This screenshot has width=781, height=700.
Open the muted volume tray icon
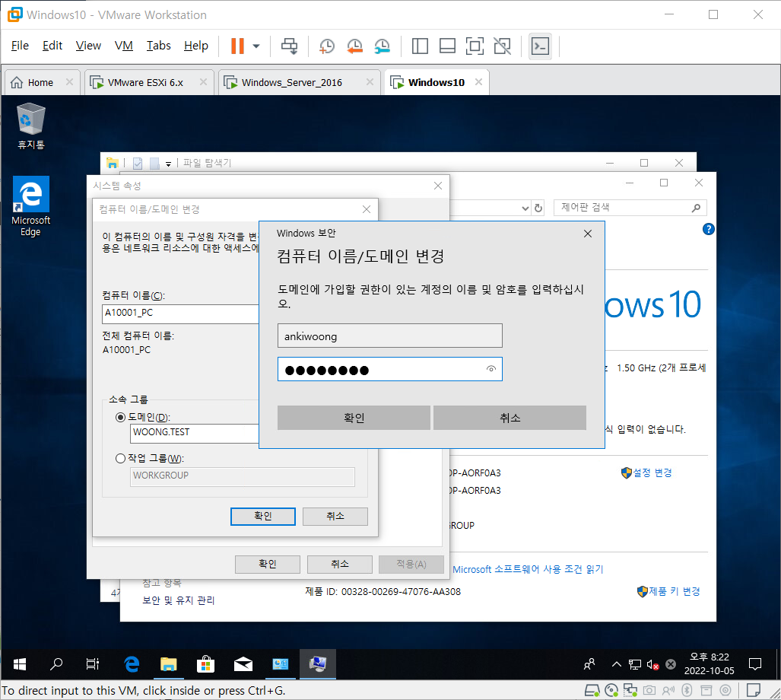tap(652, 664)
